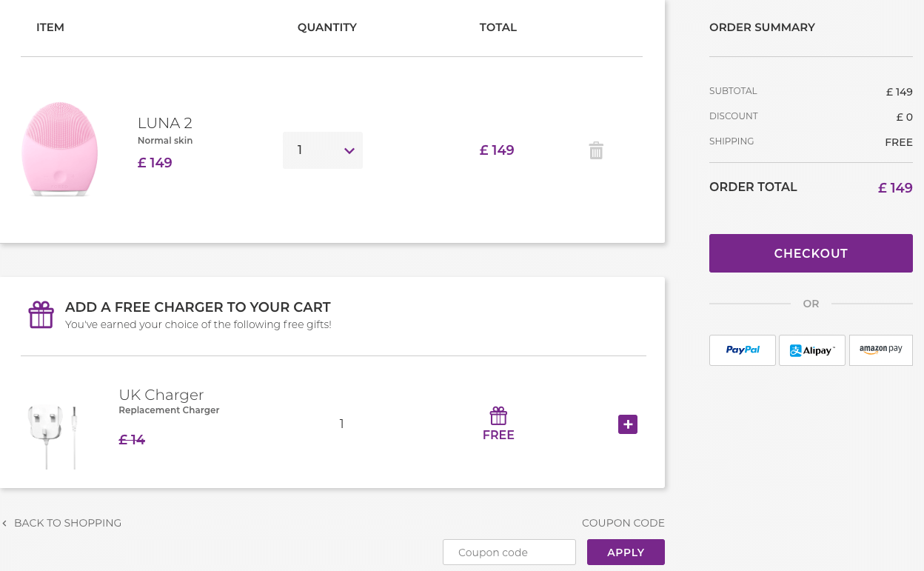The width and height of the screenshot is (924, 571).
Task: Proceed to Checkout
Action: coord(811,253)
